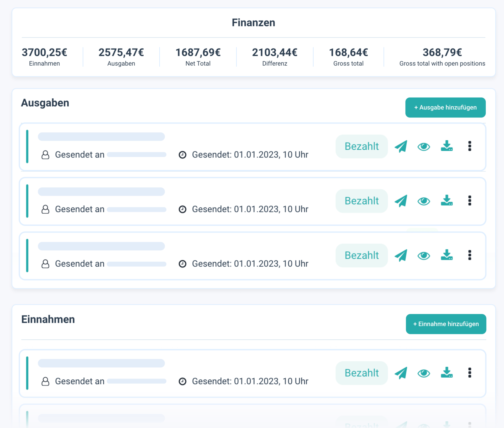
Task: Send the first Einnahmen entry via paper plane icon
Action: click(x=401, y=373)
